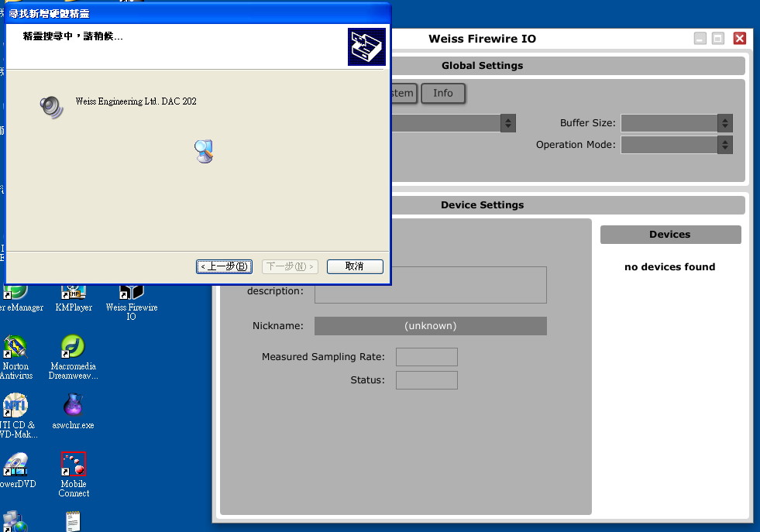Click the 取消 cancel button in the wizard
Viewport: 760px width, 532px height.
(355, 266)
